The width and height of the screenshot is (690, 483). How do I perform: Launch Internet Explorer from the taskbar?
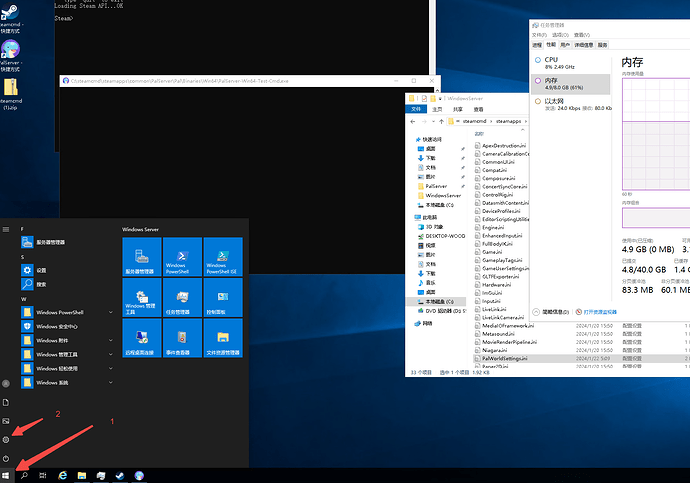click(62, 476)
